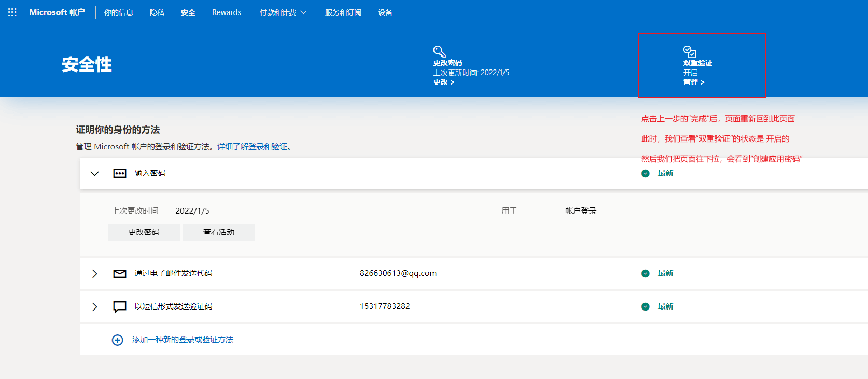Click the 最新 status in 输入密码 row
The height and width of the screenshot is (379, 868).
point(666,173)
